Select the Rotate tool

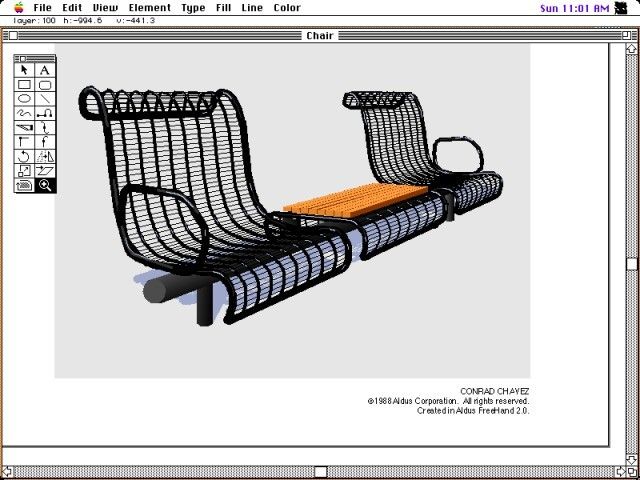tap(24, 157)
